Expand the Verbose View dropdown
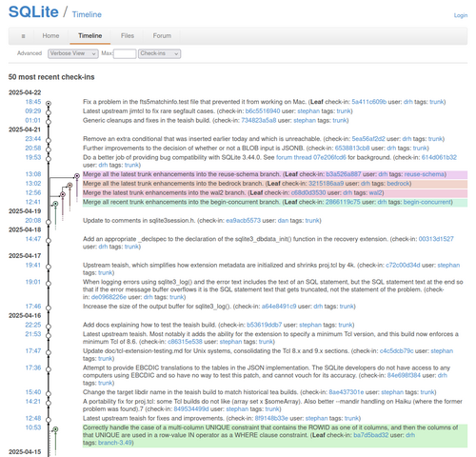476x457 pixels. click(73, 53)
